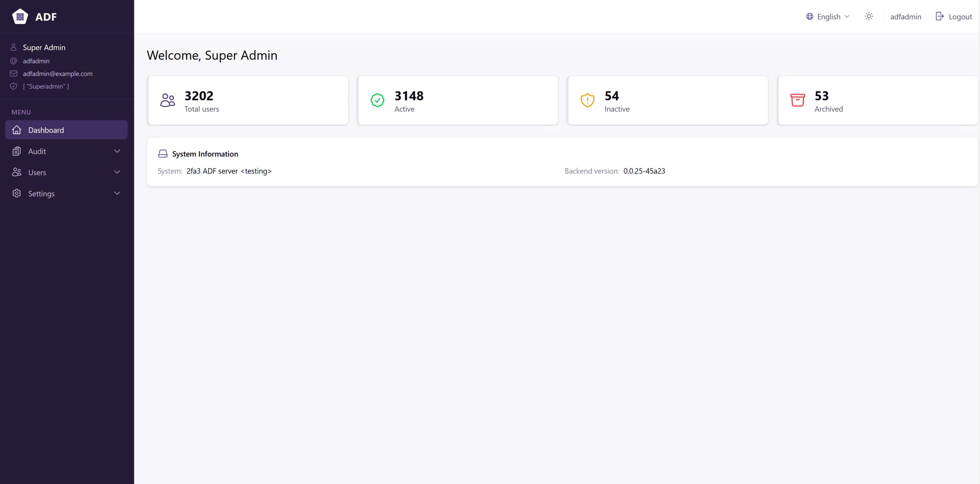Click the red Archived box icon

click(x=798, y=100)
